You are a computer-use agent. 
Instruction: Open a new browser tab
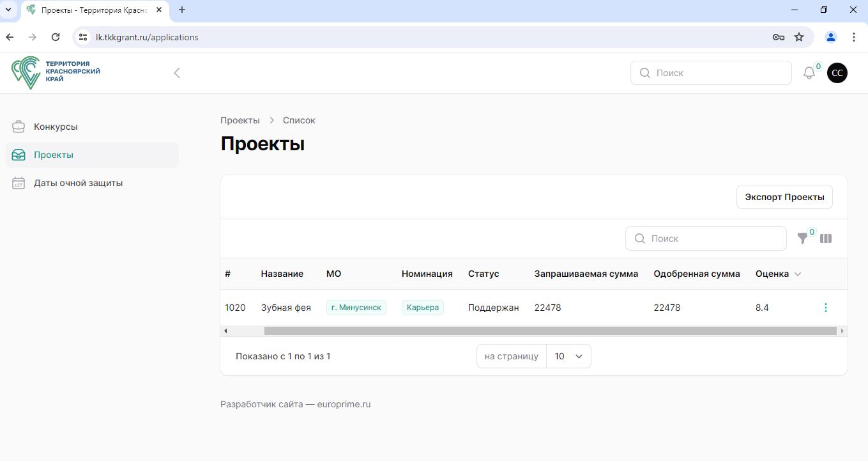click(x=182, y=10)
